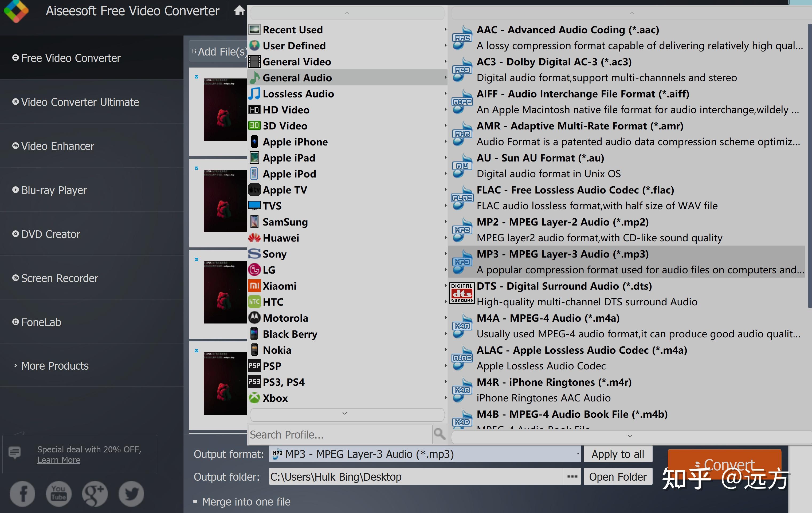This screenshot has height=513, width=812.
Task: Select PS3, PS4 category
Action: (347, 382)
